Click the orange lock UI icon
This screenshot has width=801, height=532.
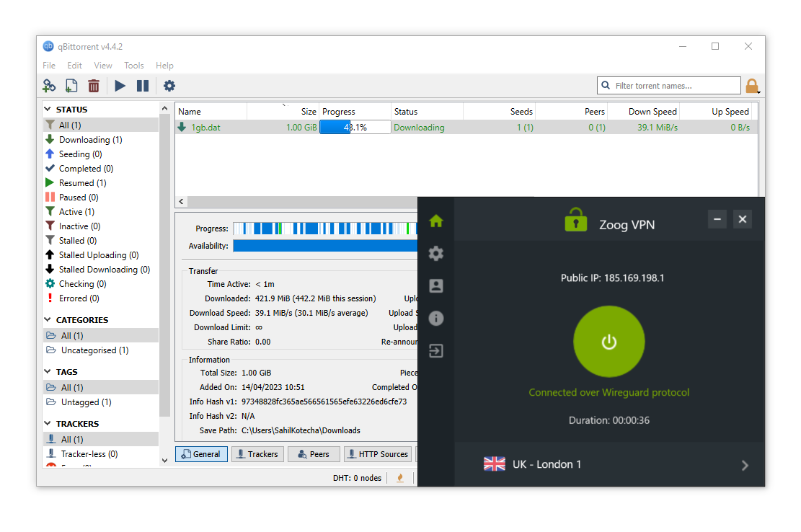pyautogui.click(x=752, y=86)
